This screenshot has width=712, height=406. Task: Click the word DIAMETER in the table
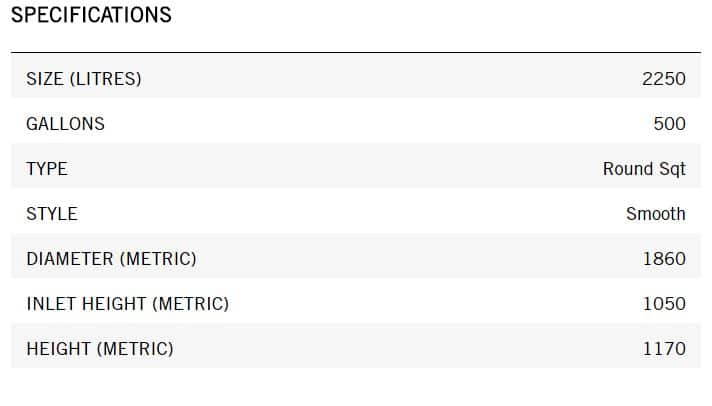[x=70, y=259]
